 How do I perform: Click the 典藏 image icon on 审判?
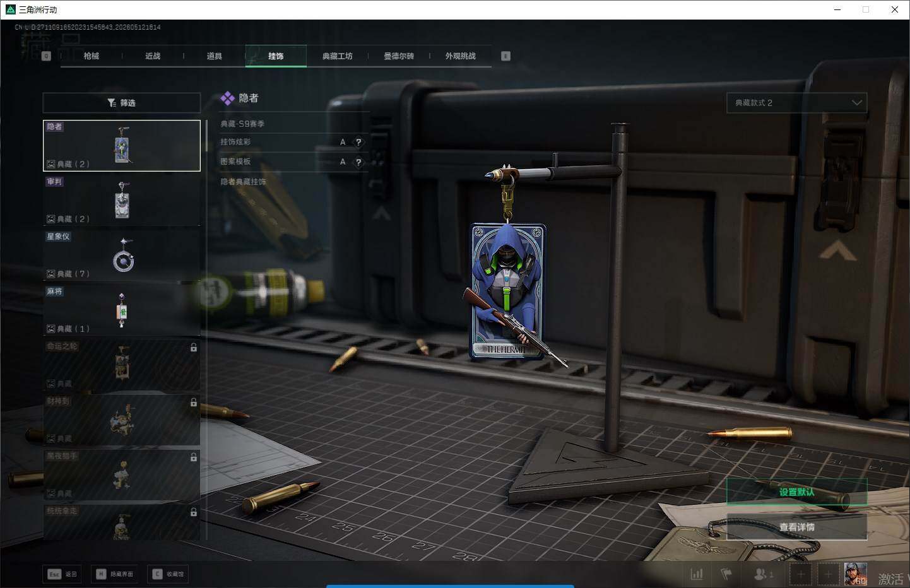(x=51, y=219)
